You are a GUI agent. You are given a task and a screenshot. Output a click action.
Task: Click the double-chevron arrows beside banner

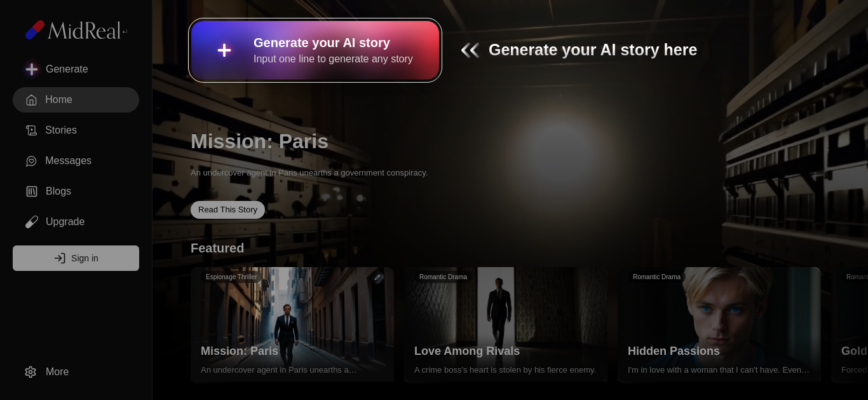470,50
